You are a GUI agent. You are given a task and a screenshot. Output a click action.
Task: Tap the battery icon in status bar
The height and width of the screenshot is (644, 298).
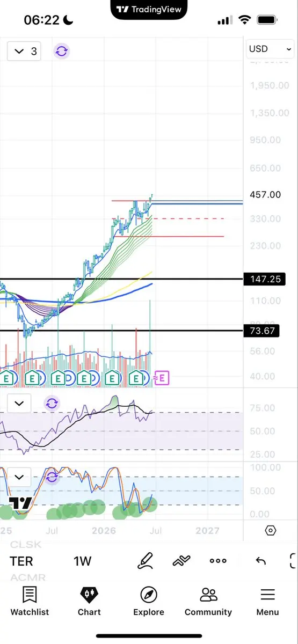267,20
